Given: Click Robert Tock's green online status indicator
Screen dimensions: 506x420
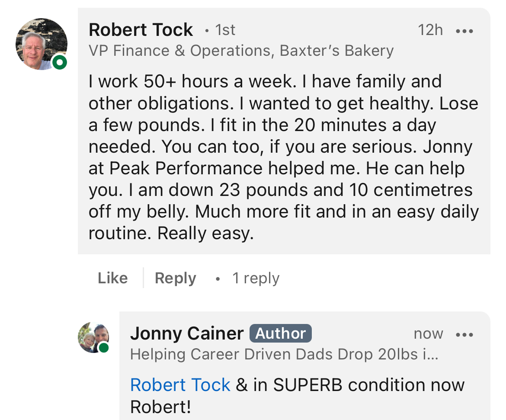Looking at the screenshot, I should point(60,63).
